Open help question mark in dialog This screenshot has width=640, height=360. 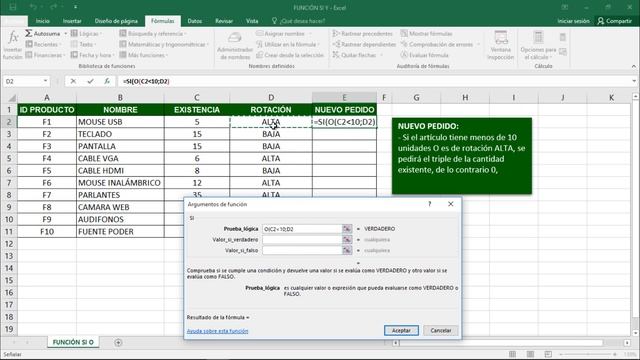(x=429, y=204)
